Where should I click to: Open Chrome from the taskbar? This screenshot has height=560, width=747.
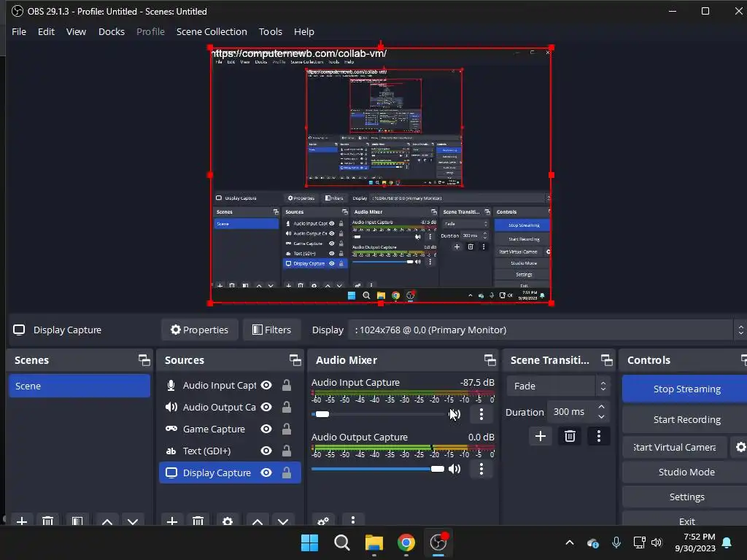pyautogui.click(x=406, y=542)
